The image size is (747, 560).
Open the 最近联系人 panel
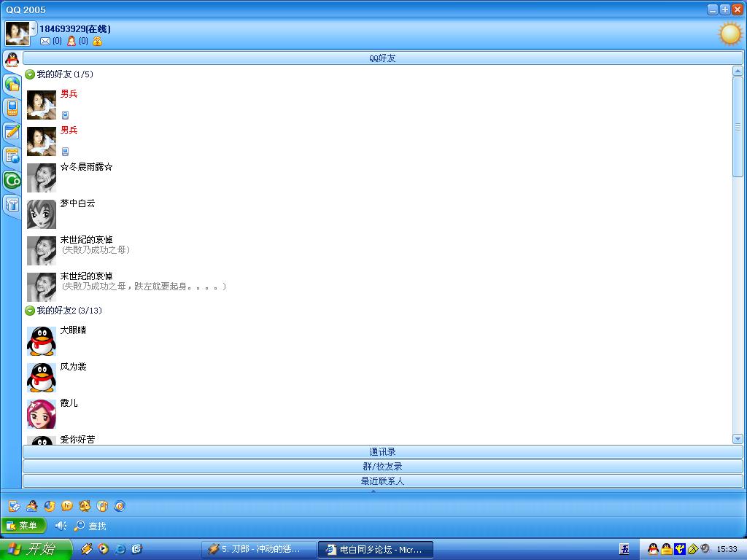point(382,481)
